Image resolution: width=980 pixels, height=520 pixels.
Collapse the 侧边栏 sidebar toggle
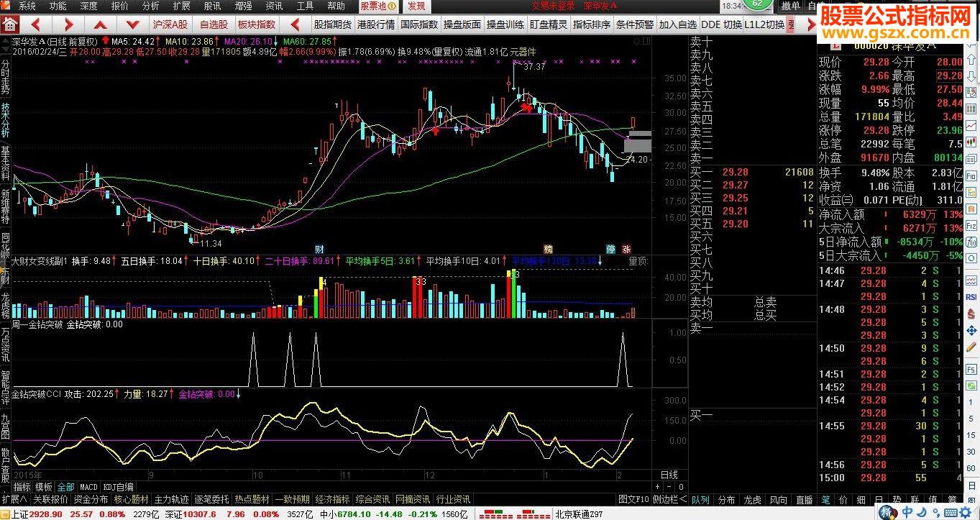(x=670, y=499)
